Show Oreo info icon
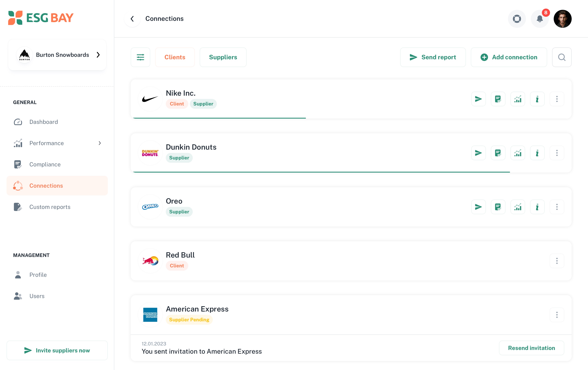This screenshot has height=370, width=588. click(x=537, y=207)
